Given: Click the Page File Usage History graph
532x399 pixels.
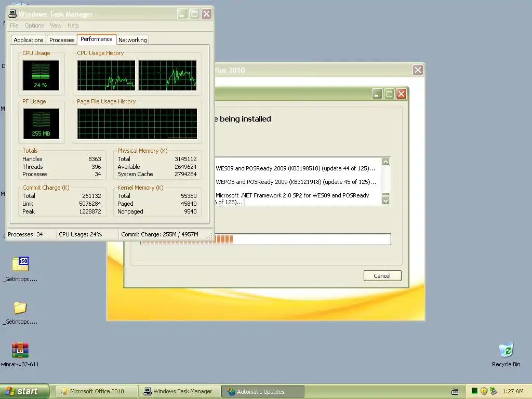Looking at the screenshot, I should click(137, 124).
